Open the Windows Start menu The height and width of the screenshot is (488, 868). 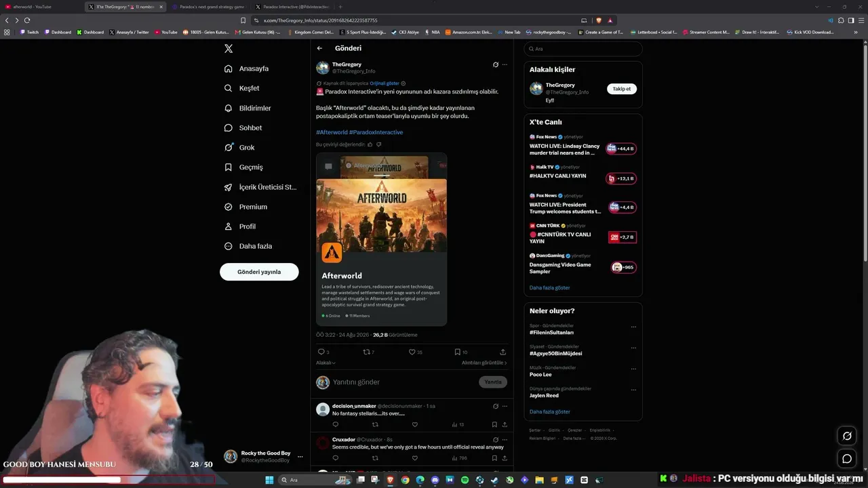269,480
